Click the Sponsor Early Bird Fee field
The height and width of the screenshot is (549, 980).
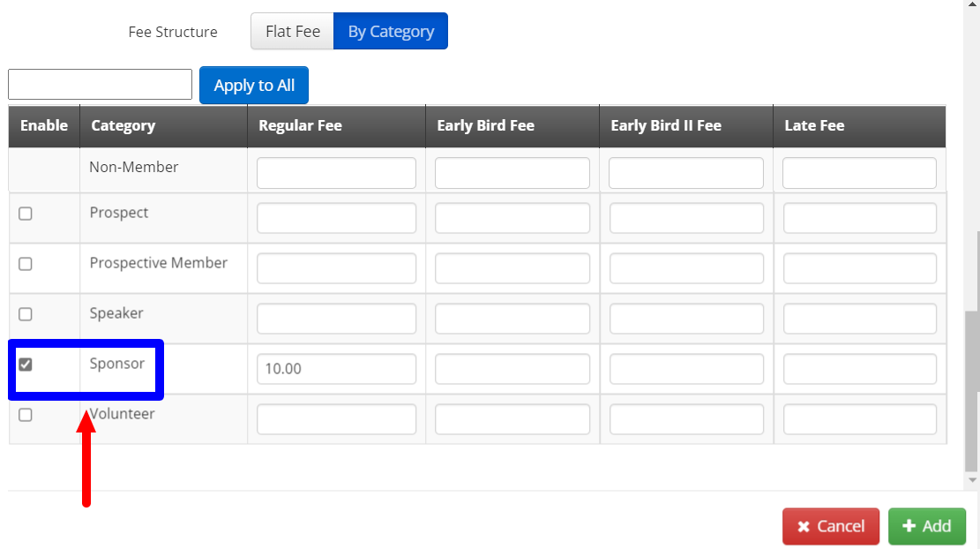pos(512,369)
